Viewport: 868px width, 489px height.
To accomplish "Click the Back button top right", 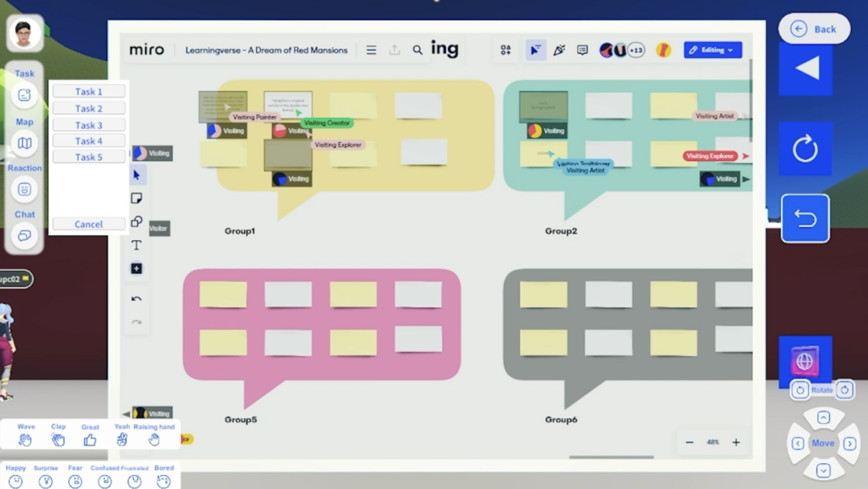I will click(x=814, y=28).
